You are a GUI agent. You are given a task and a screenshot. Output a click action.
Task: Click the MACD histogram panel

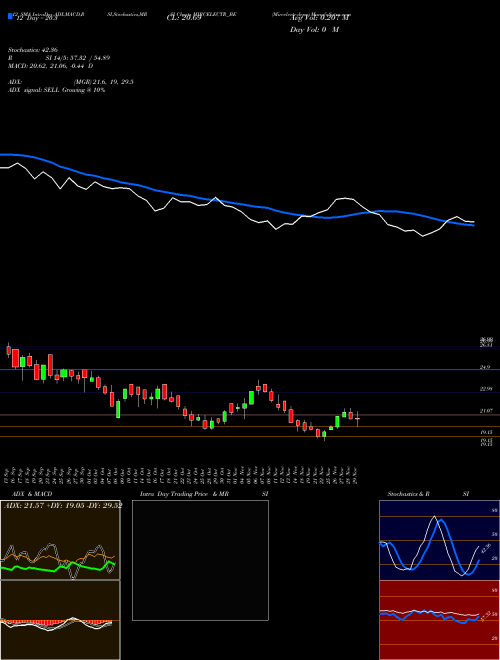[60, 620]
